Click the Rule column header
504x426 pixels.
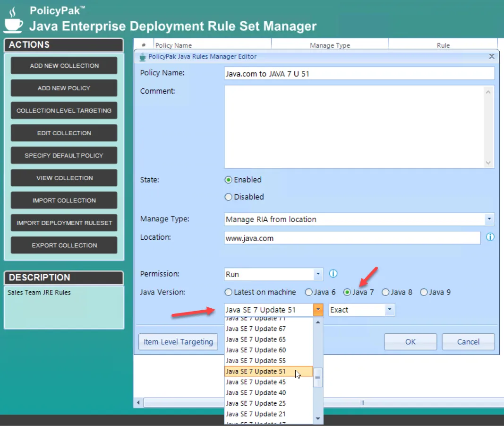pyautogui.click(x=443, y=45)
